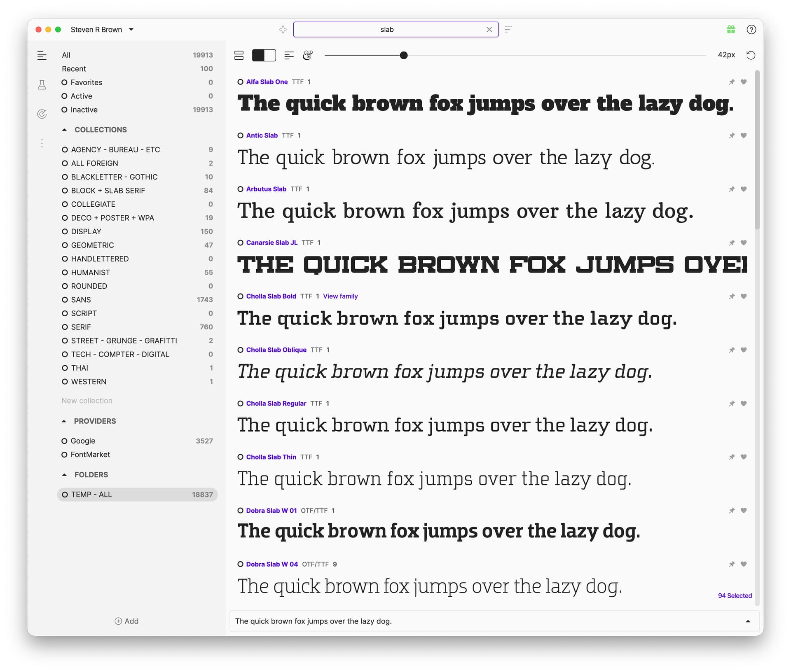Expand the preview text dropdown arrow
Image resolution: width=791 pixels, height=672 pixels.
point(748,621)
